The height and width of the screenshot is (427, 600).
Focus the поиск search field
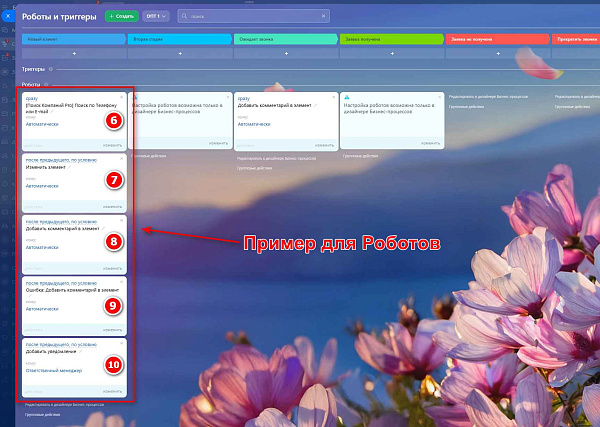coord(254,16)
